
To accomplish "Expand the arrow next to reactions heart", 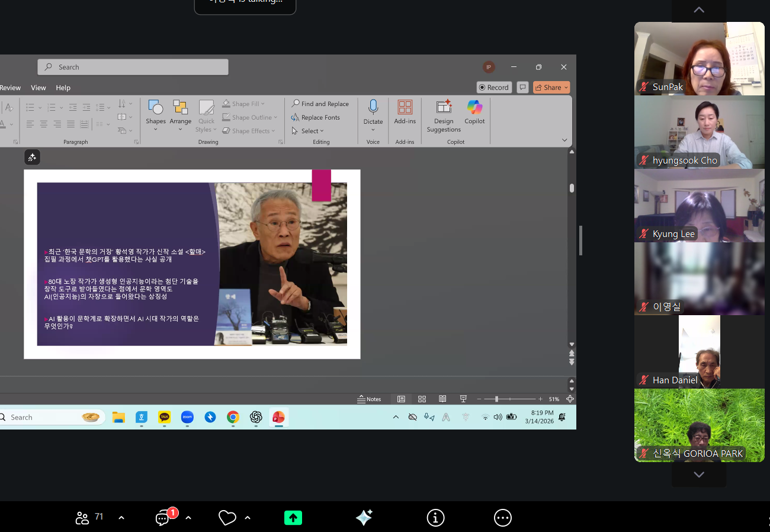I will tap(248, 518).
